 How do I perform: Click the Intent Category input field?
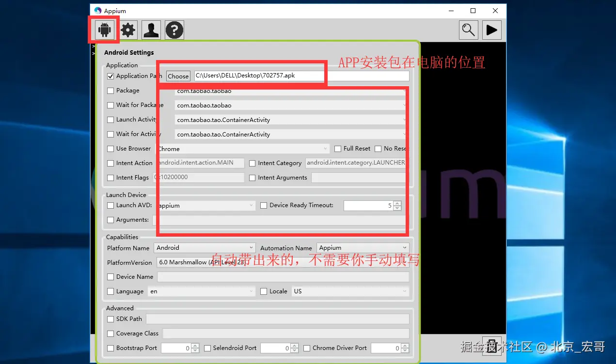[x=357, y=163]
